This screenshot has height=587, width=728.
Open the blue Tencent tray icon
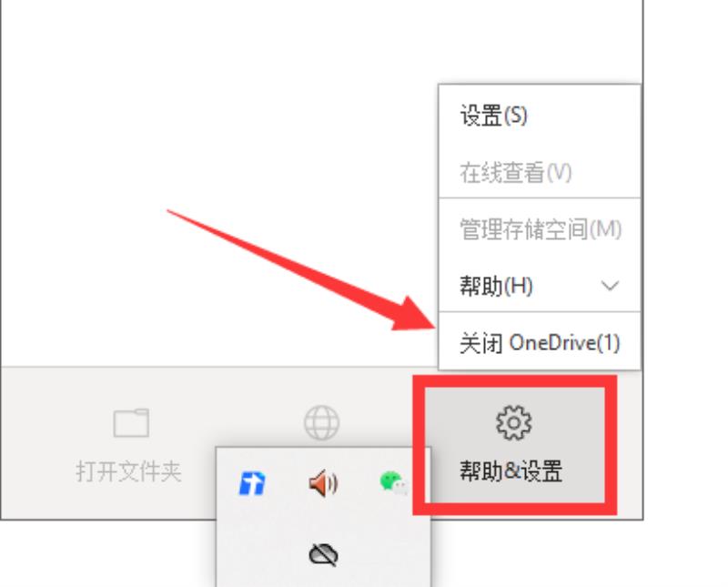(x=252, y=483)
